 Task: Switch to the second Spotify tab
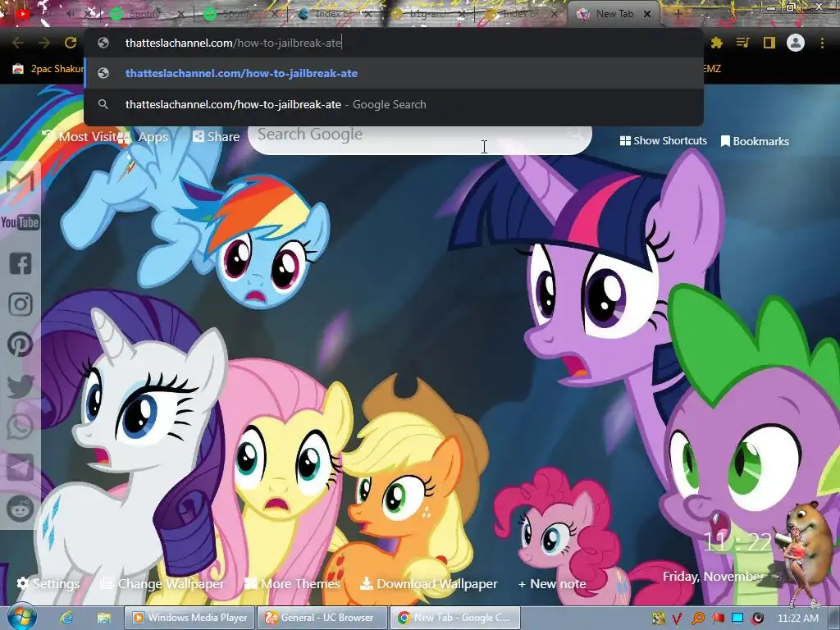[240, 14]
